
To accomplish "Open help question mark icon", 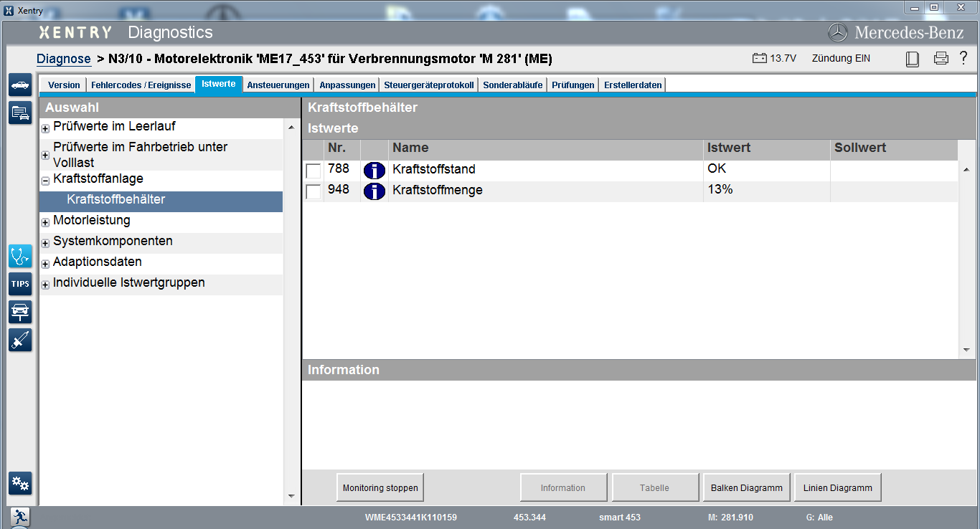I will coord(963,58).
